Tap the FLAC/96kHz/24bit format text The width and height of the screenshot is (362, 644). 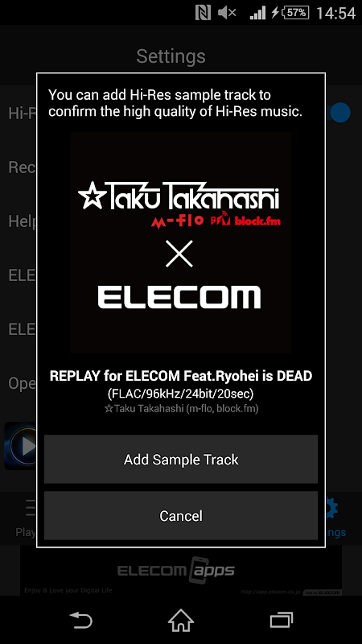[181, 394]
